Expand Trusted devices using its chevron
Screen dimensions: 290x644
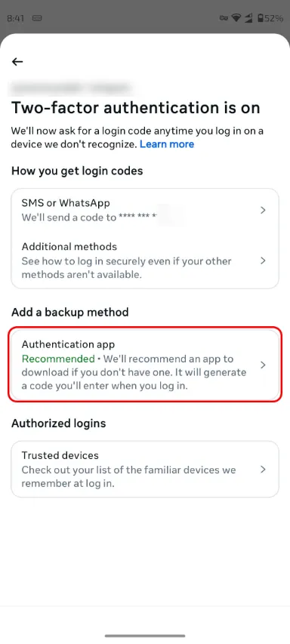pyautogui.click(x=264, y=470)
